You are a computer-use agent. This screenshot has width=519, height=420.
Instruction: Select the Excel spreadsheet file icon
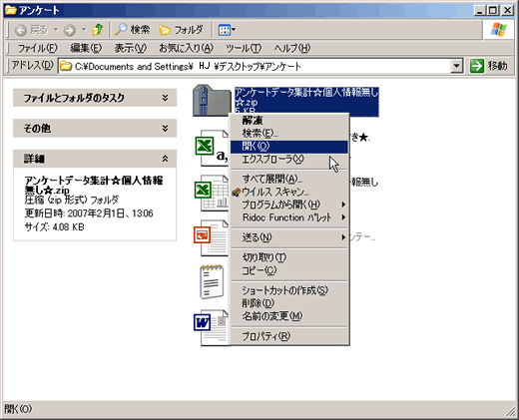212,194
